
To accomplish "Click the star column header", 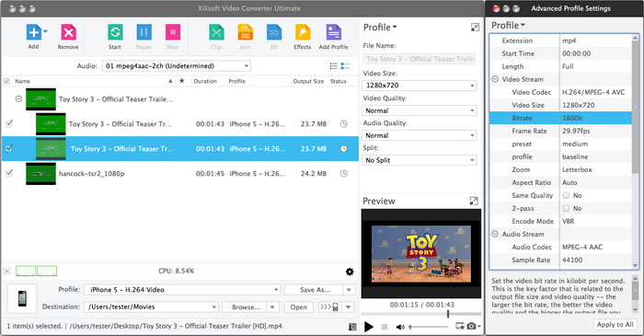I will click(x=182, y=81).
